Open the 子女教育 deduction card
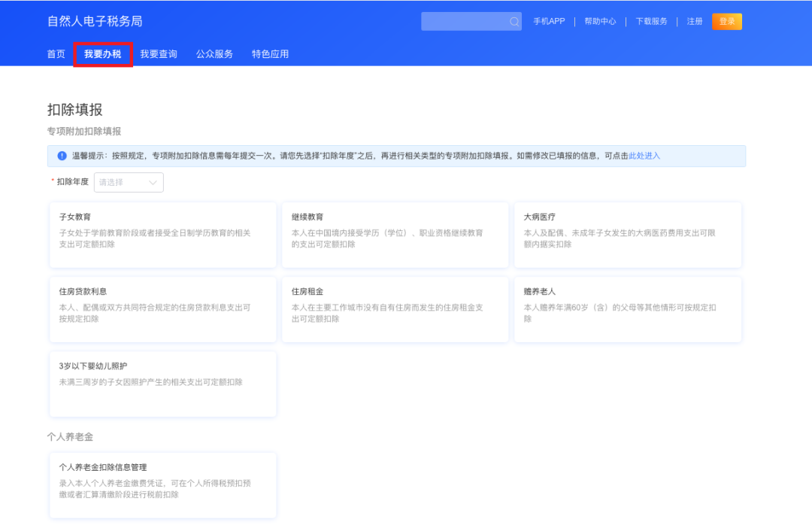The image size is (812, 528). pyautogui.click(x=162, y=235)
